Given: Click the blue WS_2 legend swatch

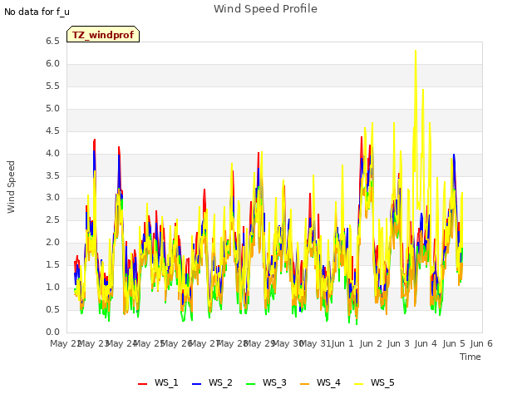Looking at the screenshot, I should tap(196, 384).
